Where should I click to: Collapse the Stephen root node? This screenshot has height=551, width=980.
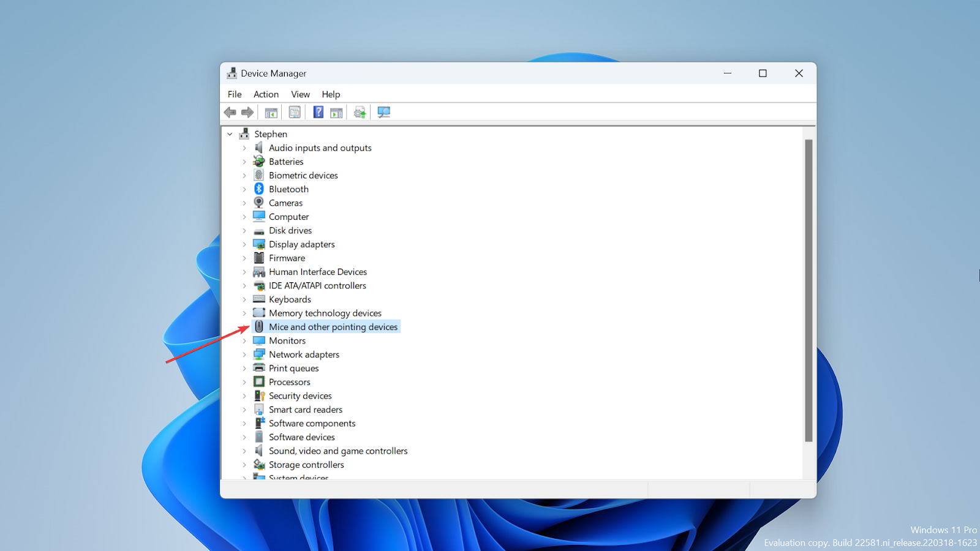point(230,134)
